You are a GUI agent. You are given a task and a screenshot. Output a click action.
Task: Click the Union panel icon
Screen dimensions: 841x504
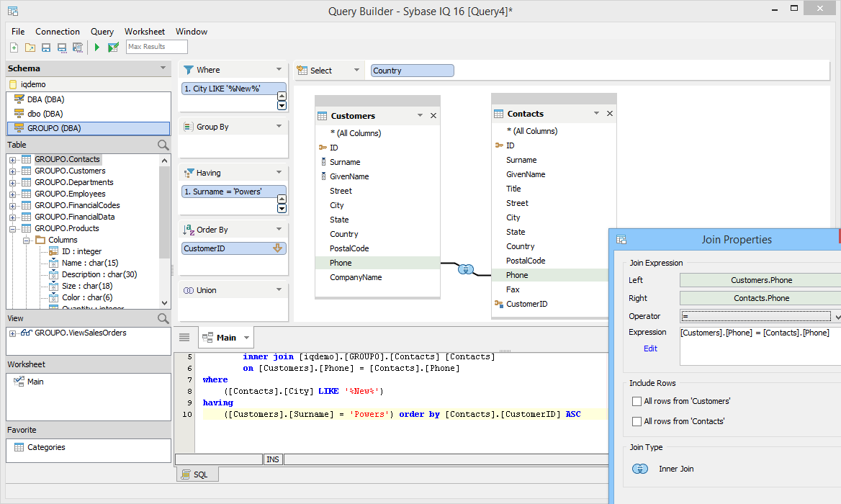click(x=189, y=290)
